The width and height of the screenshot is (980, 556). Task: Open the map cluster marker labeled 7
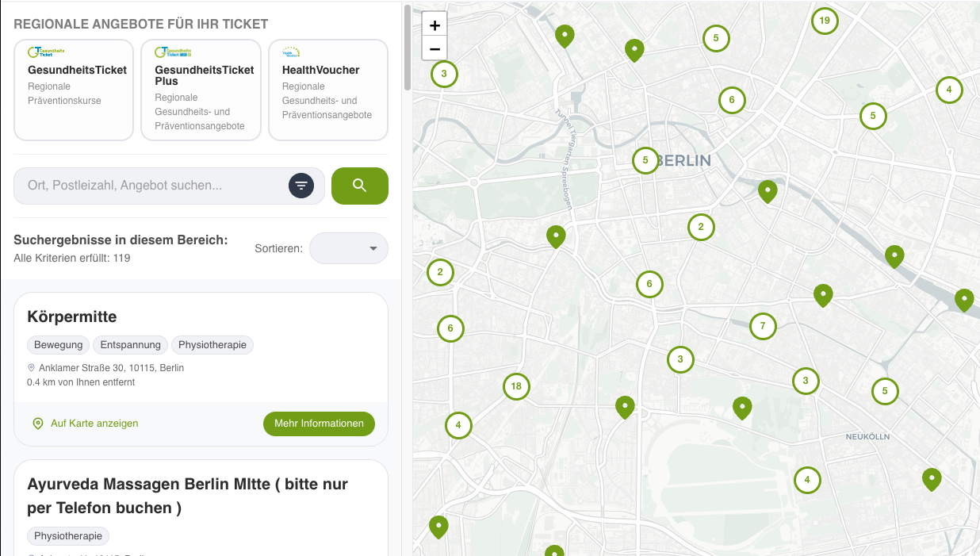click(x=763, y=326)
